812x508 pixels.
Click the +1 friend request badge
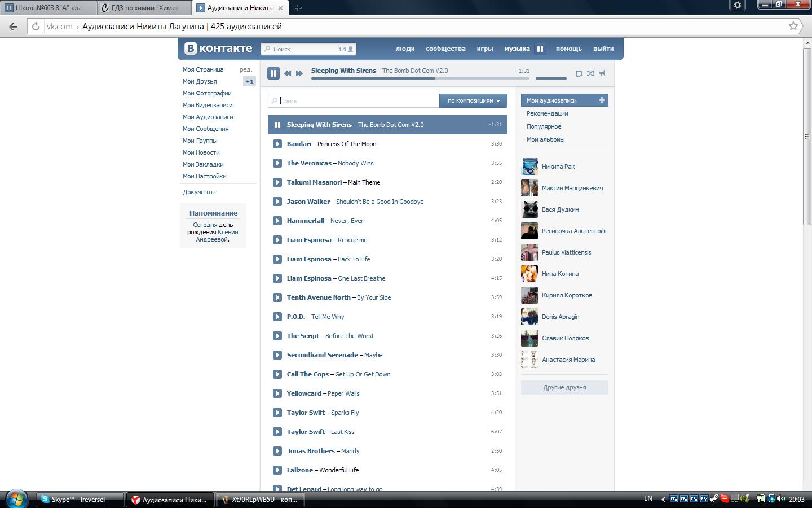point(249,81)
